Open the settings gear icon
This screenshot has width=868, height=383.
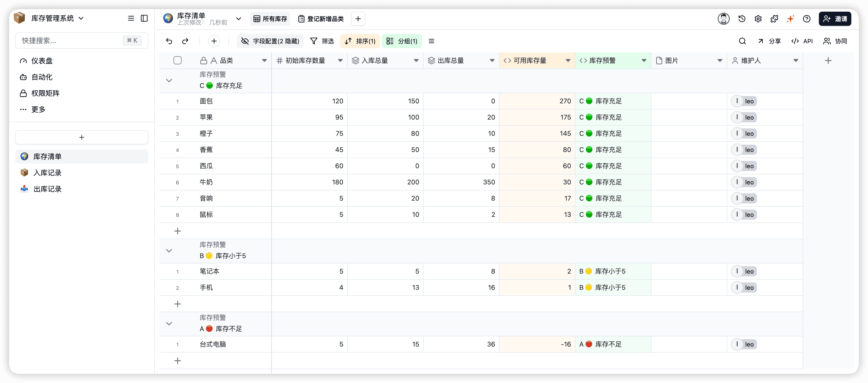coord(758,19)
